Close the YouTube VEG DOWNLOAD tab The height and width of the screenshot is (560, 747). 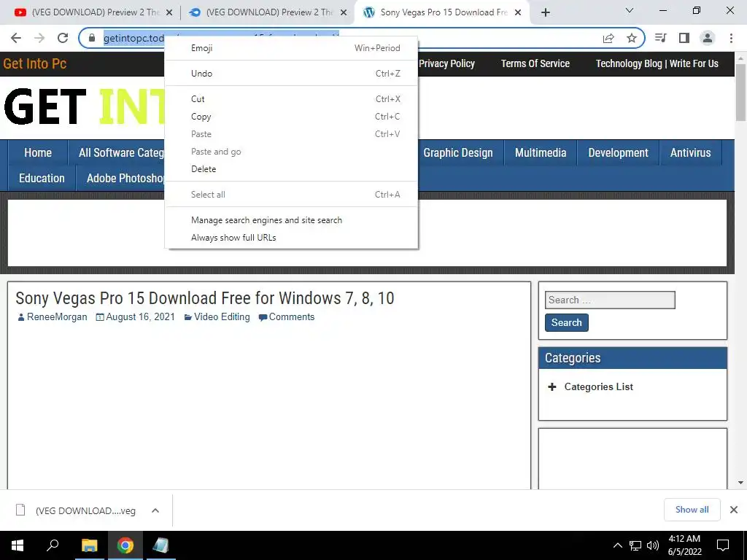169,13
